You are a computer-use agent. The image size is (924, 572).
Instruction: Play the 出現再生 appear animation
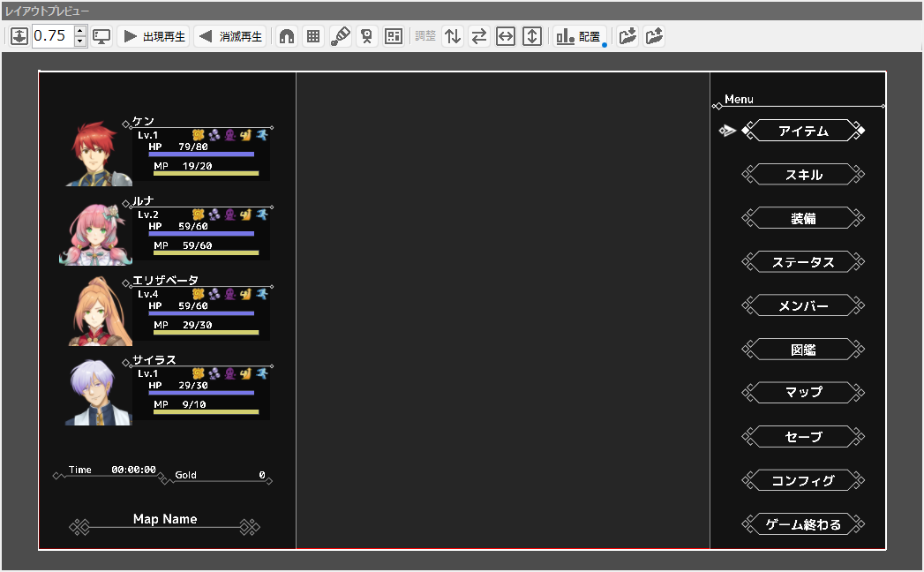pyautogui.click(x=154, y=36)
